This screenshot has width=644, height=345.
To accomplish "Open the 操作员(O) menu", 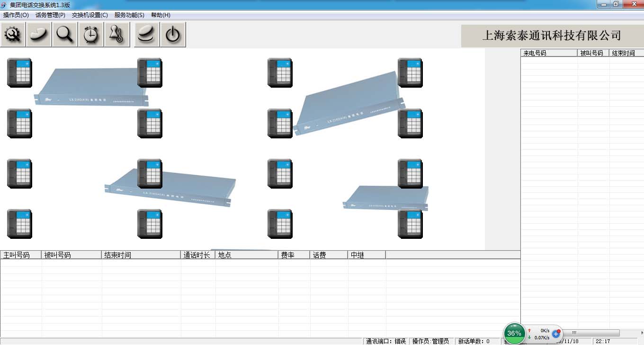I will [x=16, y=15].
